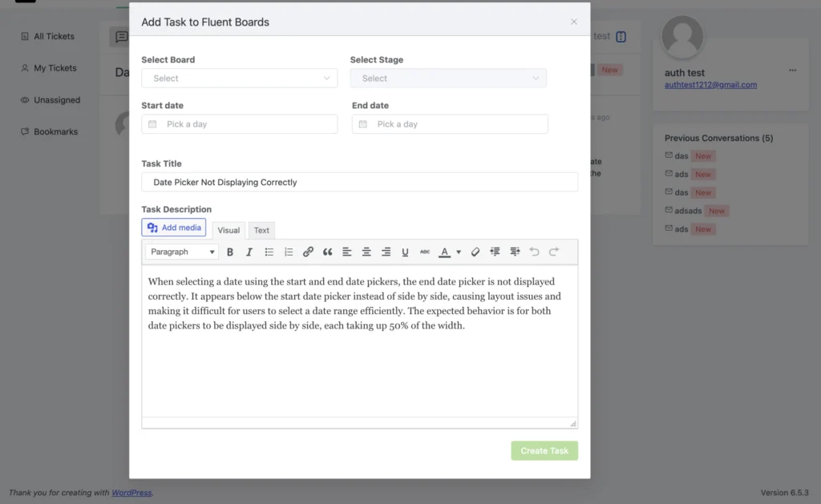Screen dimensions: 821x504
Task: Insert a numbered list
Action: (x=288, y=252)
